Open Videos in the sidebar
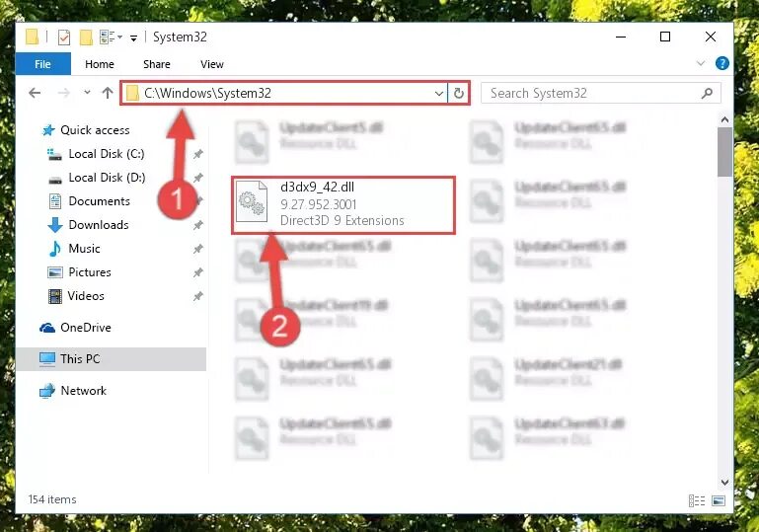The height and width of the screenshot is (532, 759). [x=86, y=296]
